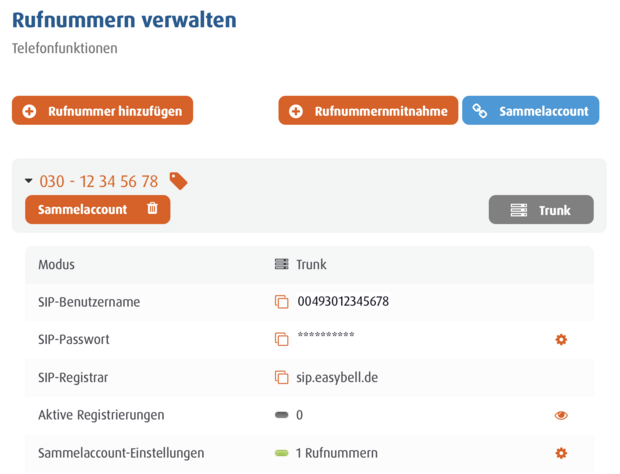620x474 pixels.
Task: Select the SIP-Benutzername number 00493012345678
Action: click(x=343, y=302)
